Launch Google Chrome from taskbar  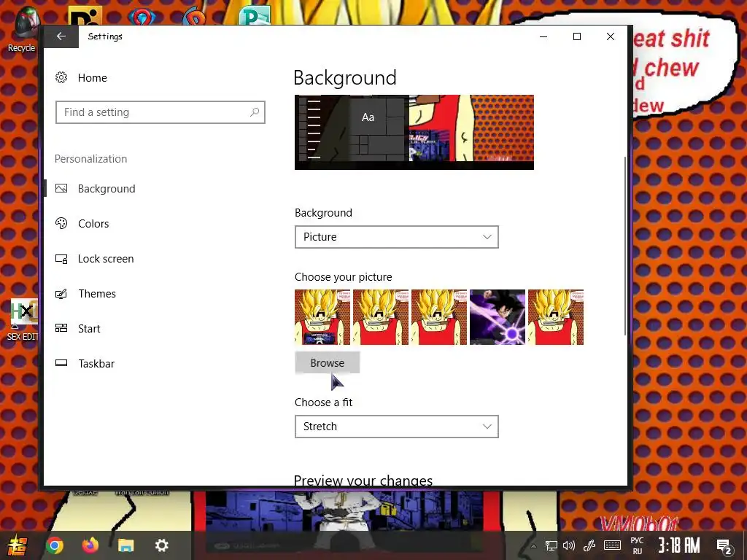(x=54, y=545)
